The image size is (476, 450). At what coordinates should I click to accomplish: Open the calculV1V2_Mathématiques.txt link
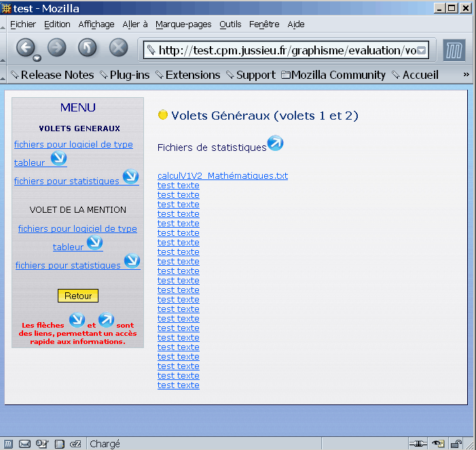click(223, 175)
